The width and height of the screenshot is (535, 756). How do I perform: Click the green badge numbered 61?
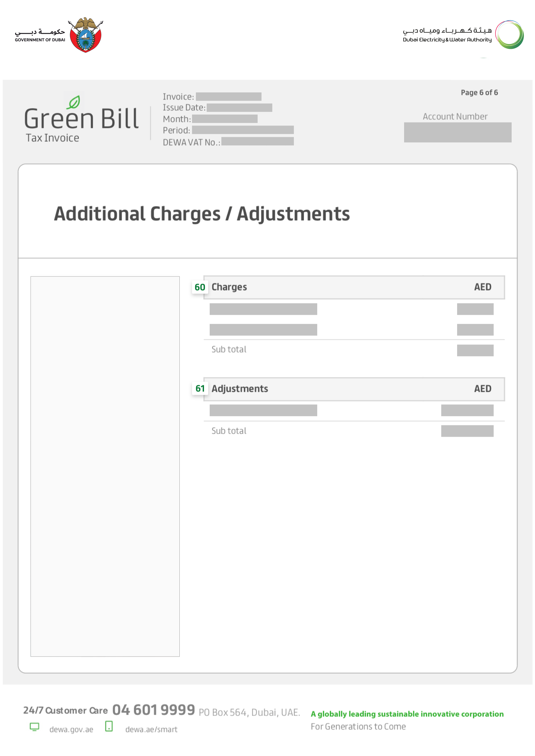coord(200,389)
